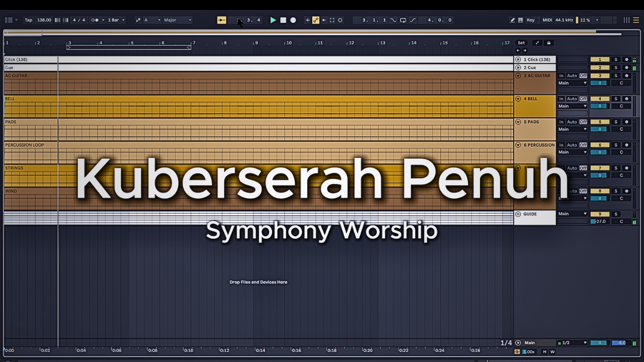Select the 138.00 tempo field
Screen dimensions: 644x362
tap(44, 20)
